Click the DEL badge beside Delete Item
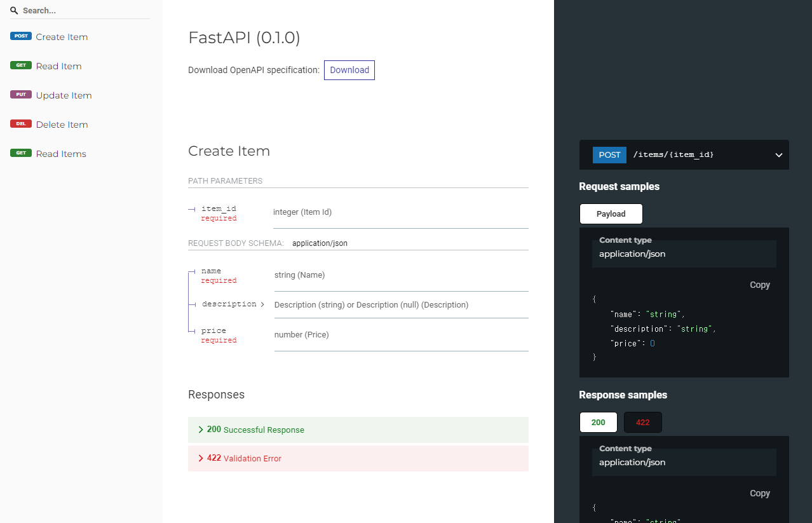The height and width of the screenshot is (523, 812). (x=21, y=124)
